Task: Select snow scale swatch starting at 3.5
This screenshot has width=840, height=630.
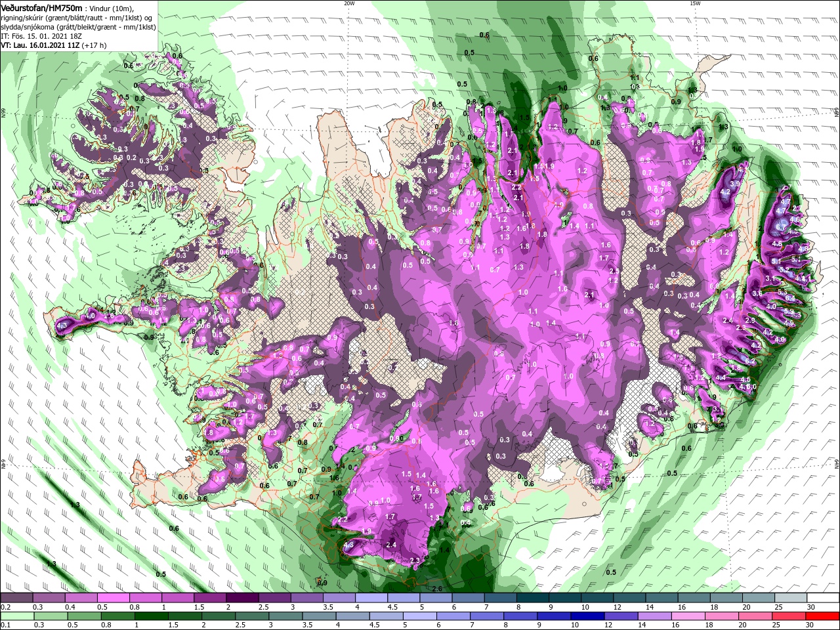Action: pyautogui.click(x=339, y=598)
